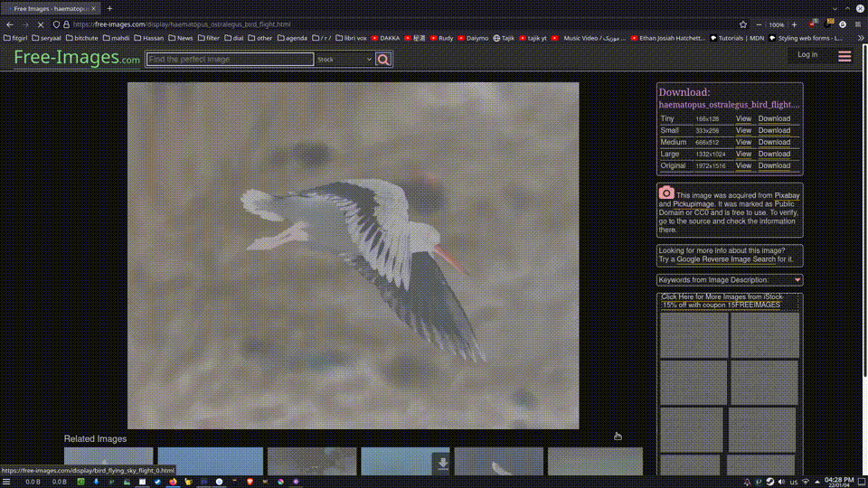Follow the Pickupimage source link
This screenshot has height=488, width=868.
point(693,204)
